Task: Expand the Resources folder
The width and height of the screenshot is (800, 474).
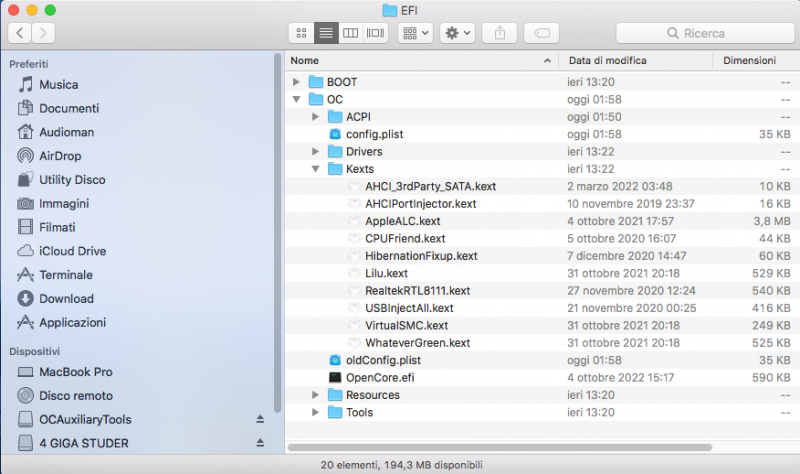Action: click(x=315, y=395)
